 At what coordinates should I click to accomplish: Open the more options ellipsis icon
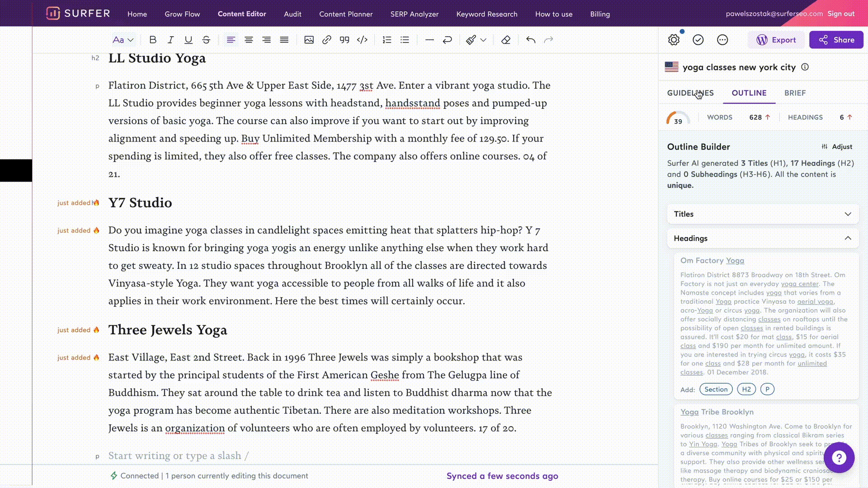click(722, 40)
